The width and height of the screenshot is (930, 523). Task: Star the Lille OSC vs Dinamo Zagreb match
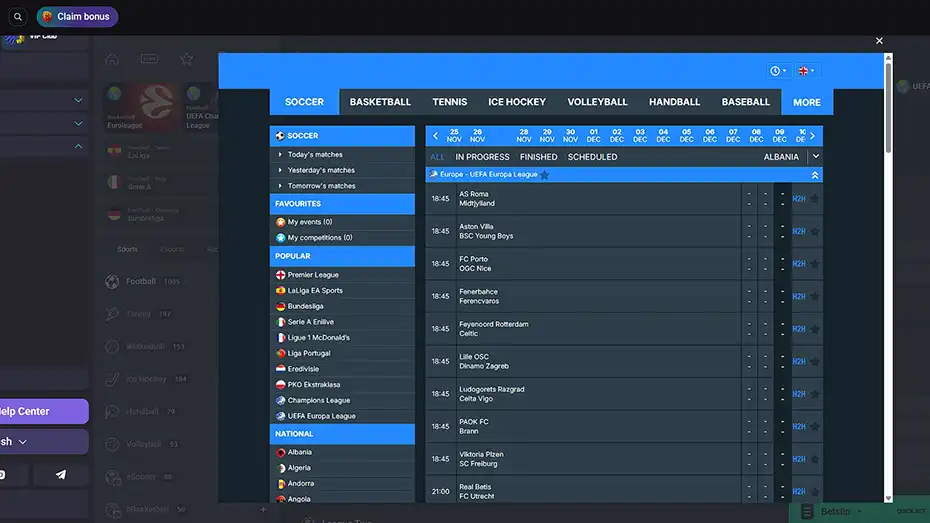(x=815, y=362)
